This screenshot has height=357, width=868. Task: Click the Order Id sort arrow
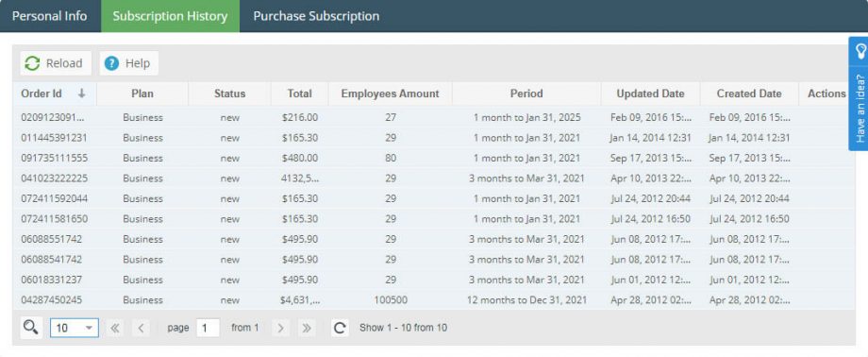click(x=81, y=93)
